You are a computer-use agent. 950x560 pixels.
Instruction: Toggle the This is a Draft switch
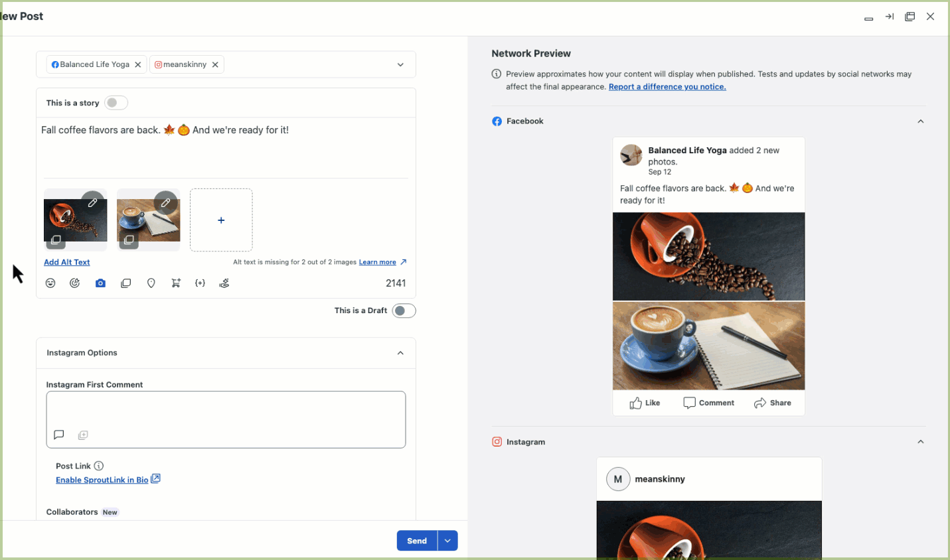(404, 311)
